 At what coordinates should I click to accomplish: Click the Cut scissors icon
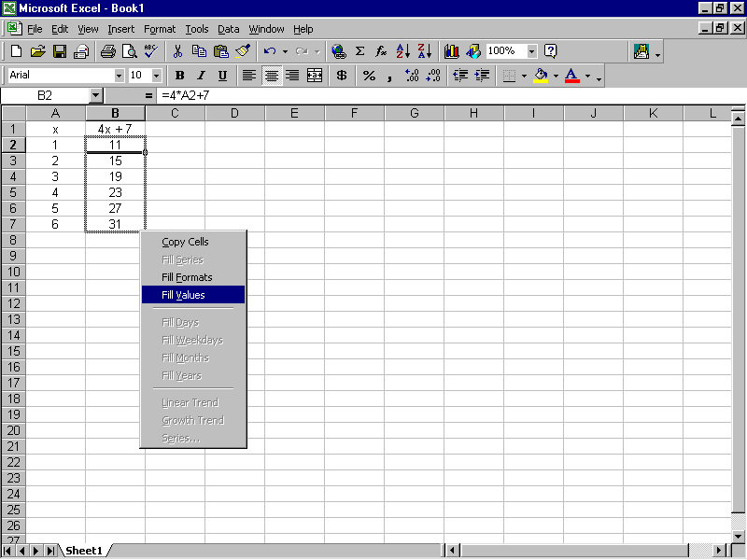177,51
